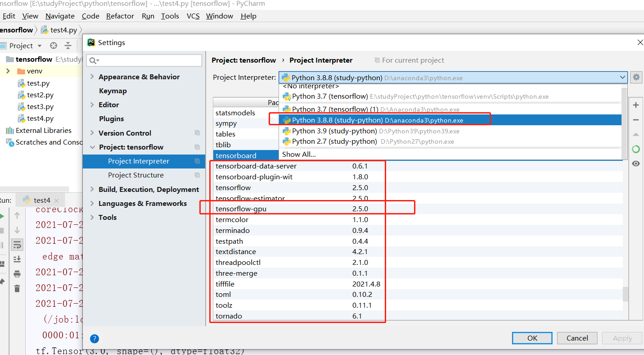
Task: Open the Navigate menu
Action: click(60, 16)
